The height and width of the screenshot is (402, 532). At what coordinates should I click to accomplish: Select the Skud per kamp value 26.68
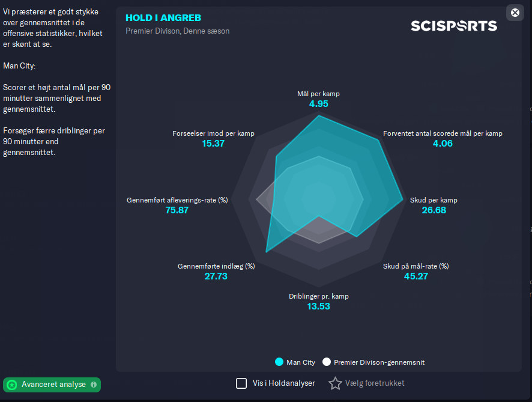click(x=434, y=210)
